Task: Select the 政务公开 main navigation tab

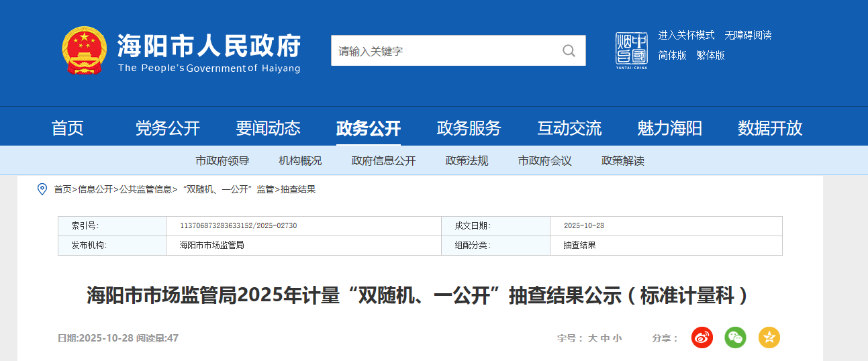Action: tap(369, 127)
